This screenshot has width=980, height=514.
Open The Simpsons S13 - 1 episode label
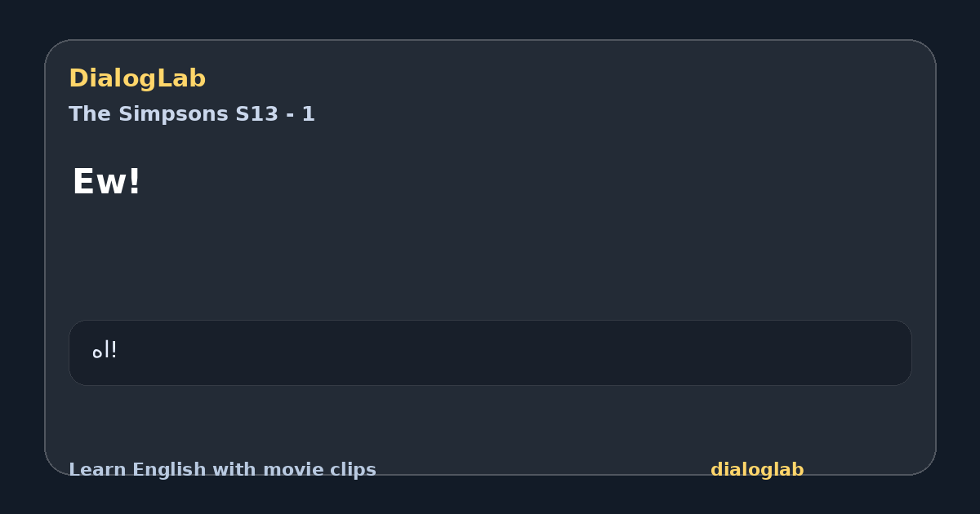(x=192, y=114)
